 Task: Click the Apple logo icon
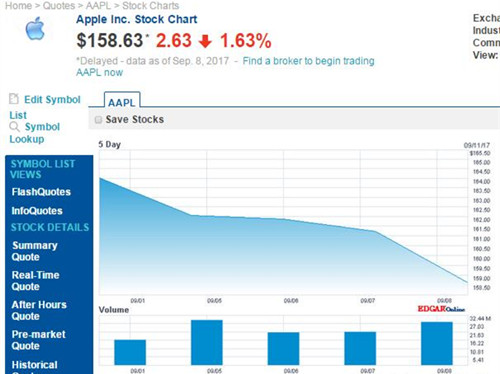click(35, 29)
